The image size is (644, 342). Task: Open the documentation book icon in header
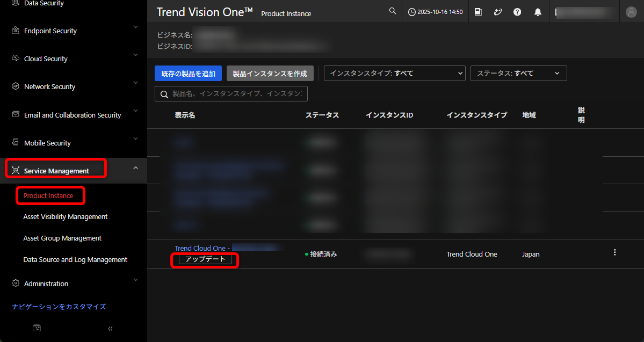coord(478,12)
